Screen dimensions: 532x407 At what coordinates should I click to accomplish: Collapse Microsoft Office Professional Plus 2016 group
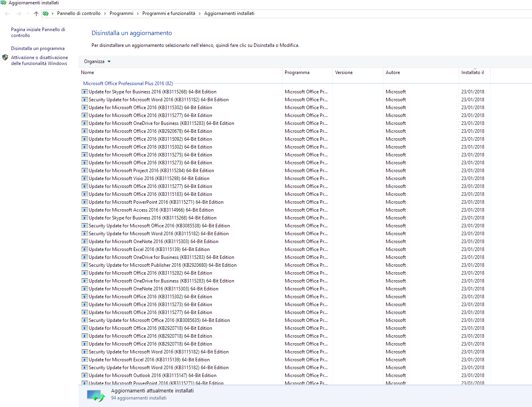(x=128, y=84)
